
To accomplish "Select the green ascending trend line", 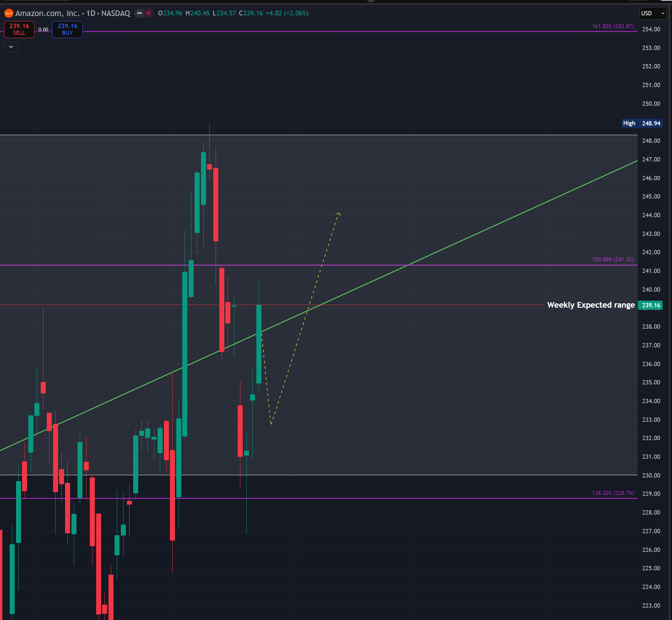I will 503,222.
